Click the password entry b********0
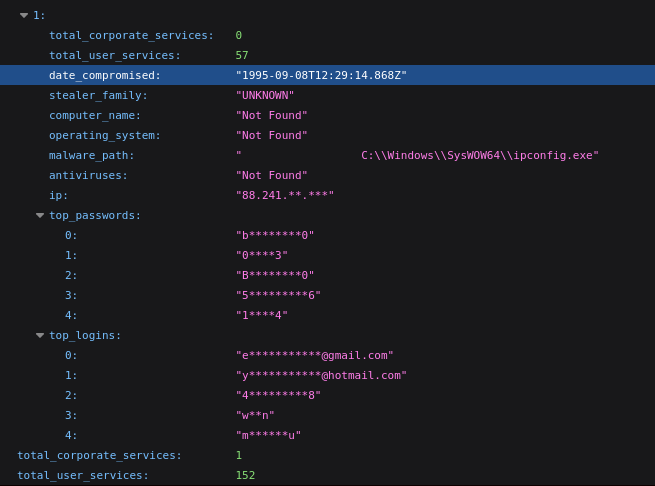 coord(275,235)
